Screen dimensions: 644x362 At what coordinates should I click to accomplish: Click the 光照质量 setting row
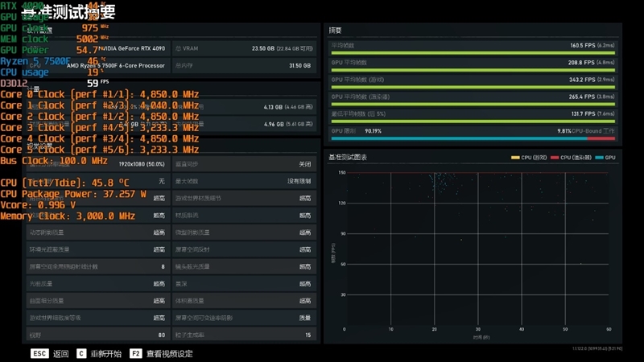click(97, 284)
